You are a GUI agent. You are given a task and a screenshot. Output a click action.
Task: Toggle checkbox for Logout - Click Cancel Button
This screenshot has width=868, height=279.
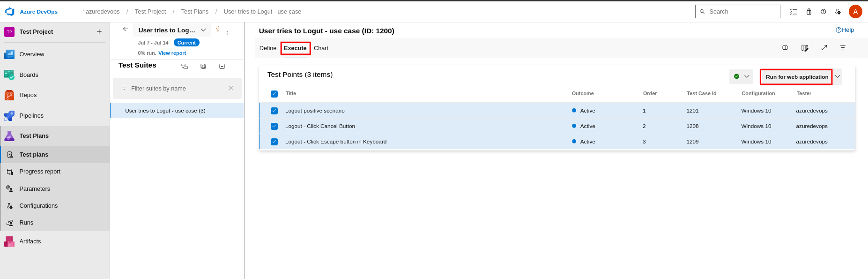[x=274, y=127]
